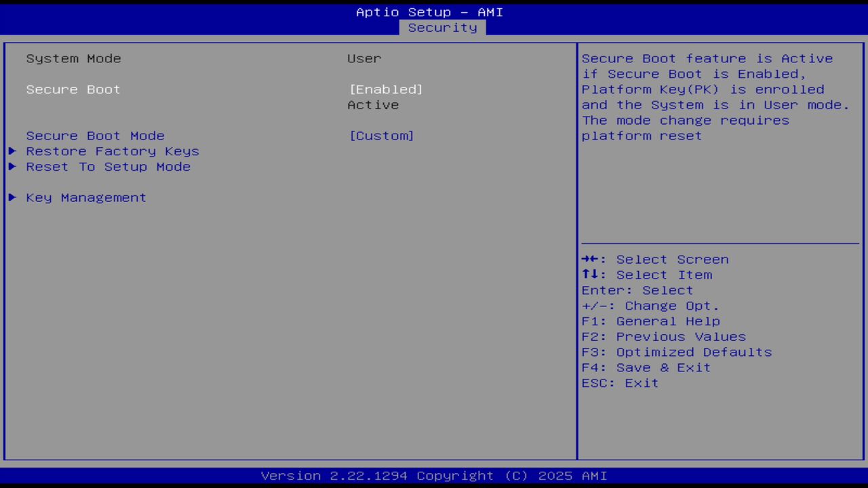Select Restore Factory Keys option
868x488 pixels.
(x=112, y=151)
